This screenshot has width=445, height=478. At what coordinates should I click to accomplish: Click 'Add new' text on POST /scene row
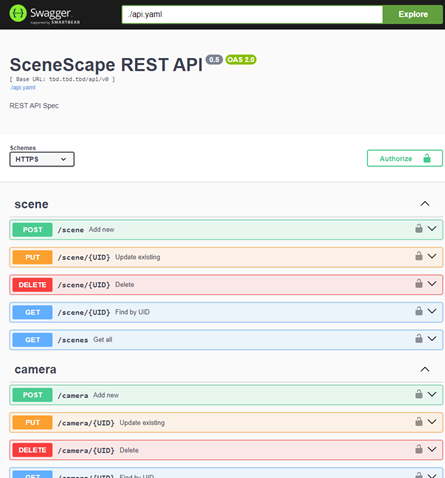[101, 229]
